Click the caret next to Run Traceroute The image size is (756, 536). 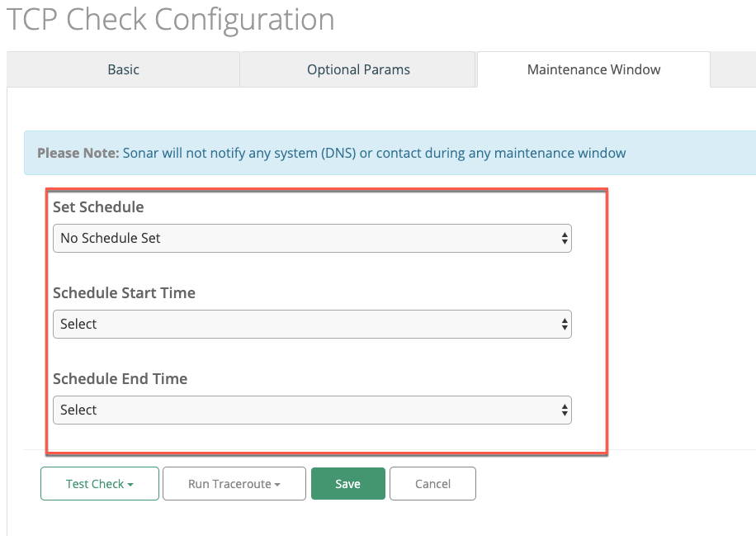pos(277,484)
